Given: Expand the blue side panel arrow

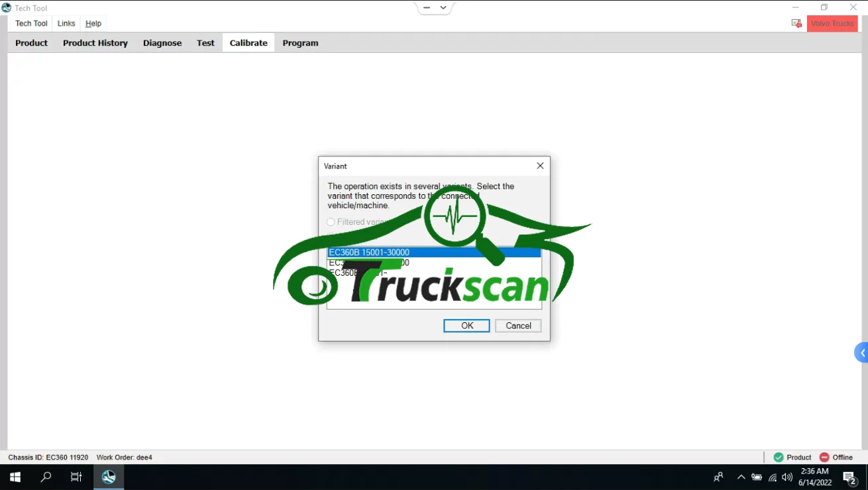Looking at the screenshot, I should pos(861,353).
